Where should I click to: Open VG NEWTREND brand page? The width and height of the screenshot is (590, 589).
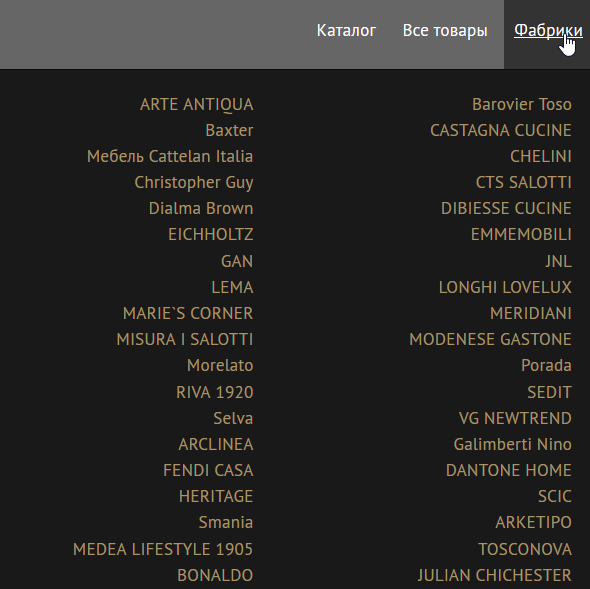pyautogui.click(x=515, y=419)
